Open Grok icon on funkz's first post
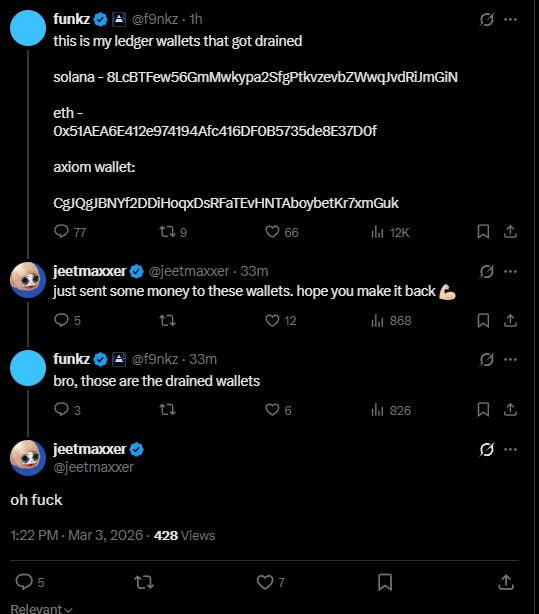539x614 pixels. (487, 19)
